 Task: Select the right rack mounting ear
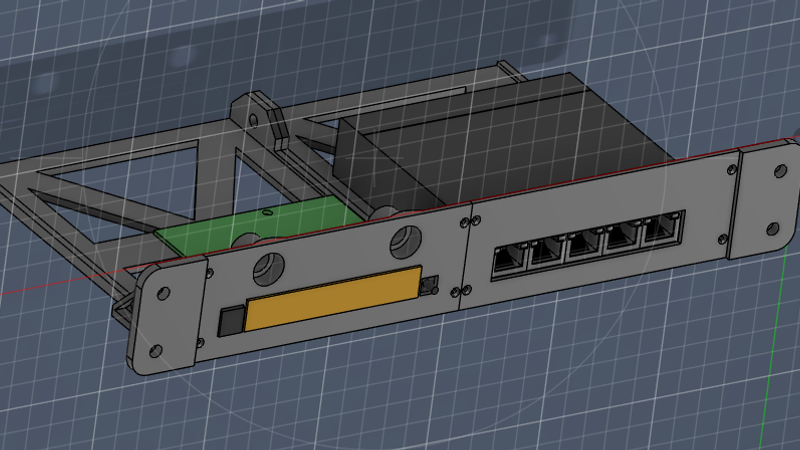point(767,200)
